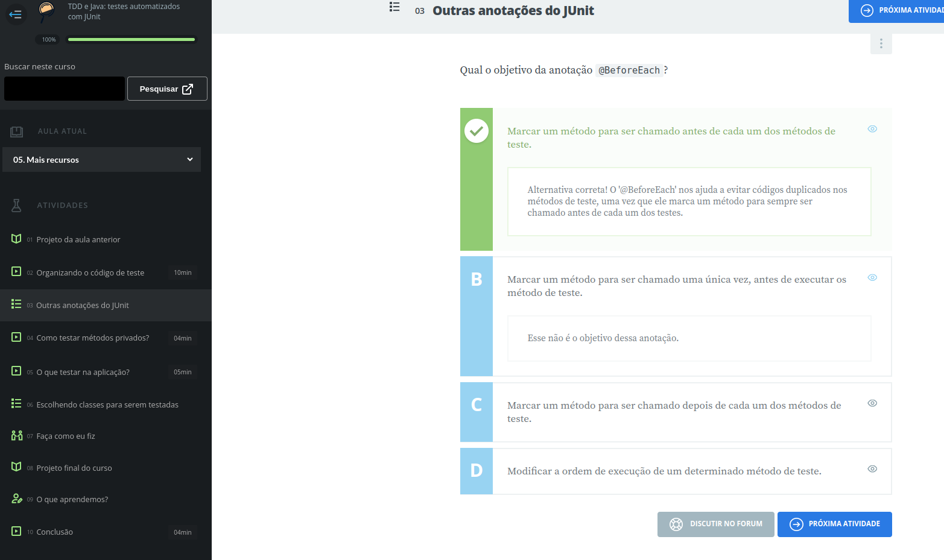Click the list icon beside Escolhendo classes
944x560 pixels.
pos(16,403)
